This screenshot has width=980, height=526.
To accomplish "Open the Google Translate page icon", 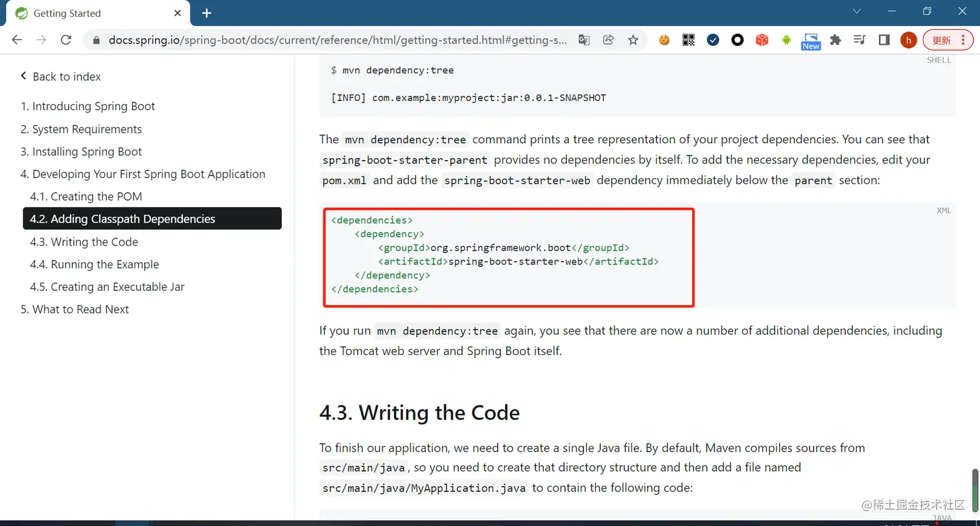I will pos(584,40).
